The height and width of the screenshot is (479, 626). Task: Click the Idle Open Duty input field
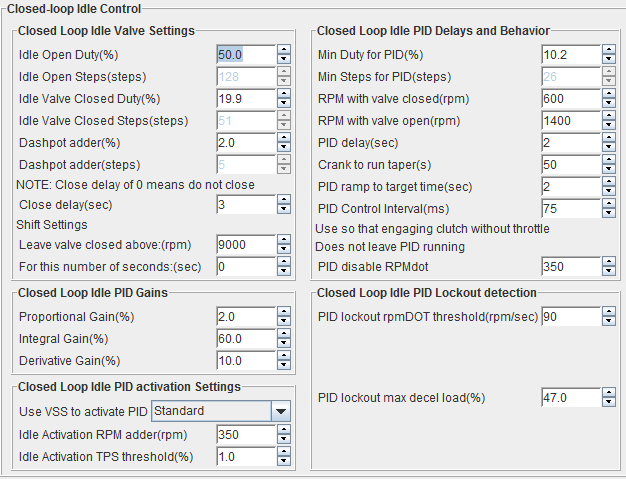246,55
